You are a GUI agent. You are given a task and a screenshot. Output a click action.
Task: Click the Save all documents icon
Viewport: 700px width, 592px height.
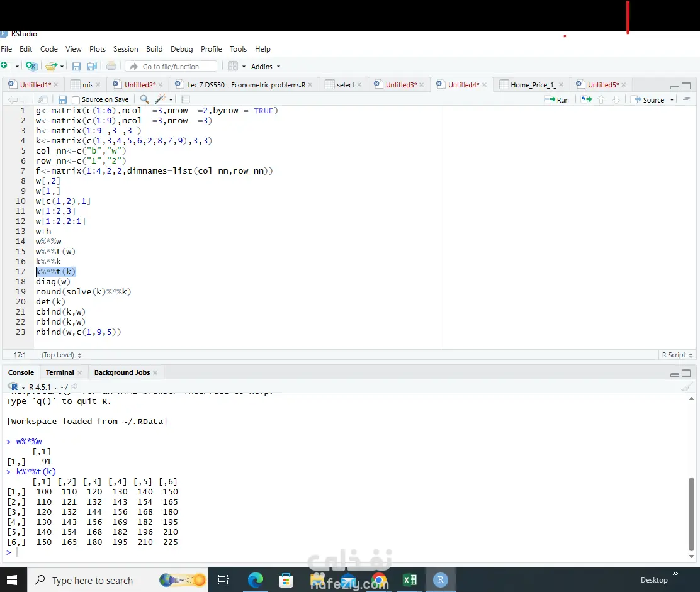click(91, 67)
